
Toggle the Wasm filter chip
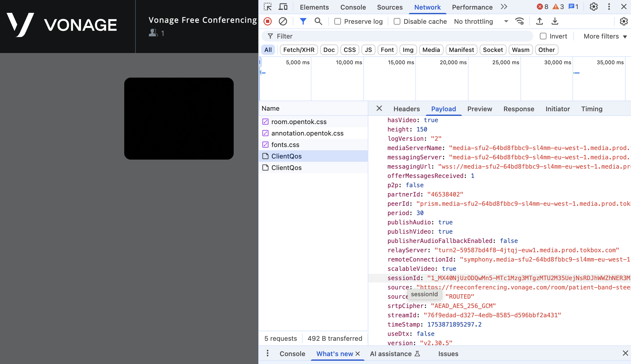point(521,50)
